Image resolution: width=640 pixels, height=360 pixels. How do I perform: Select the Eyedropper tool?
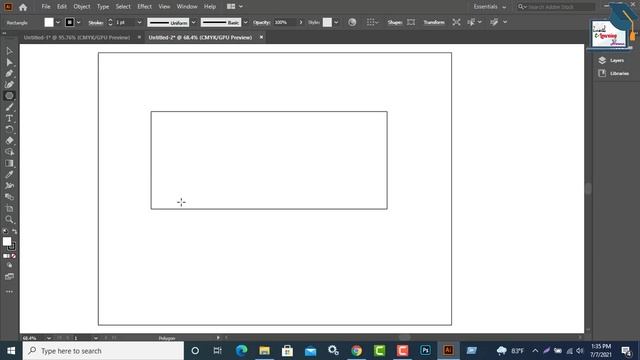[x=9, y=174]
